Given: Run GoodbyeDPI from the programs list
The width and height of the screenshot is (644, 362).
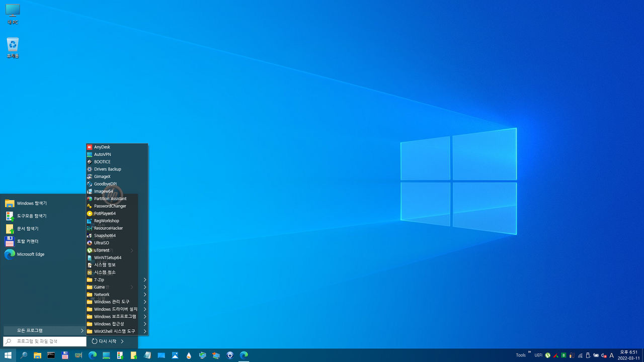Looking at the screenshot, I should pyautogui.click(x=117, y=184).
